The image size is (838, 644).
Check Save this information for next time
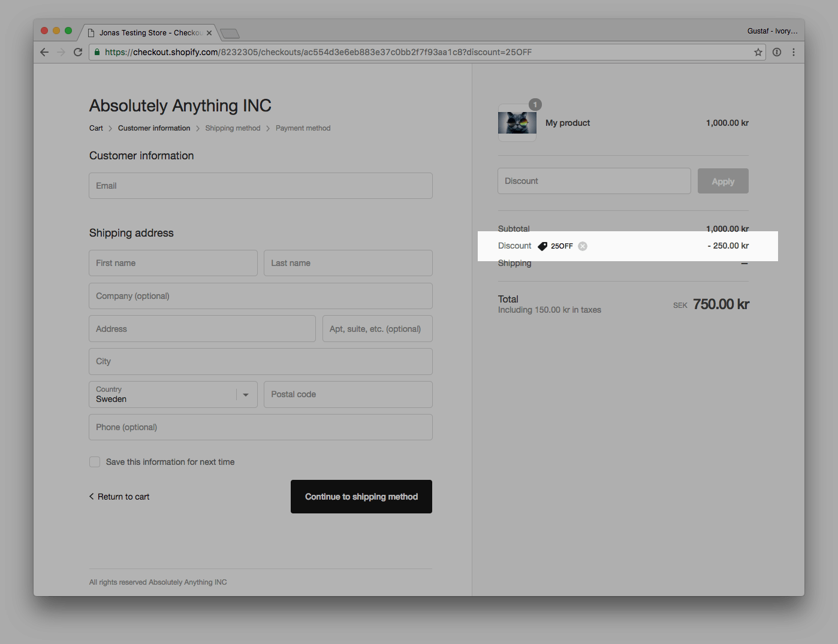95,462
